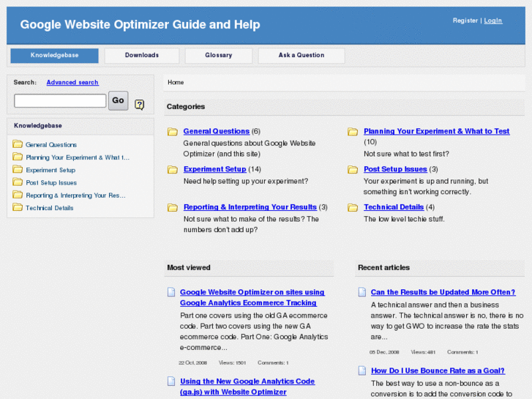Image resolution: width=532 pixels, height=399 pixels.
Task: Open the Advanced search link
Action: point(72,83)
